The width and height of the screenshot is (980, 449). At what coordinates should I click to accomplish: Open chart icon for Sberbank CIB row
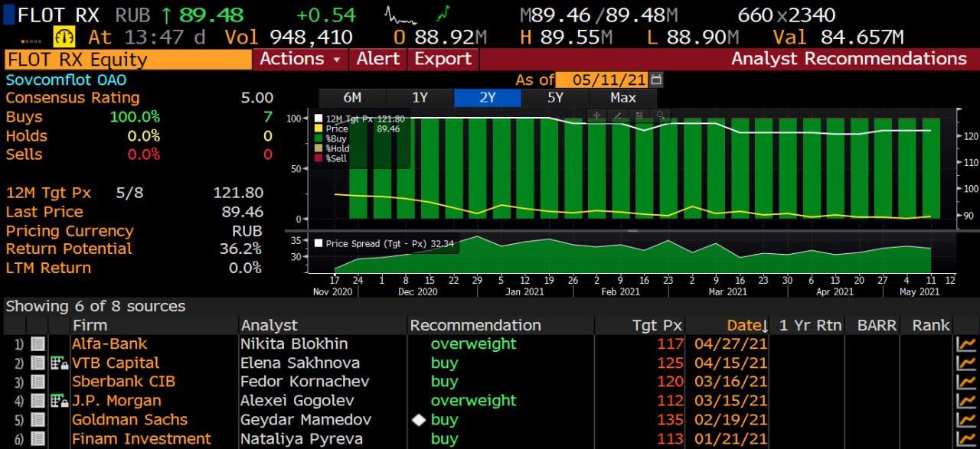coord(967,382)
